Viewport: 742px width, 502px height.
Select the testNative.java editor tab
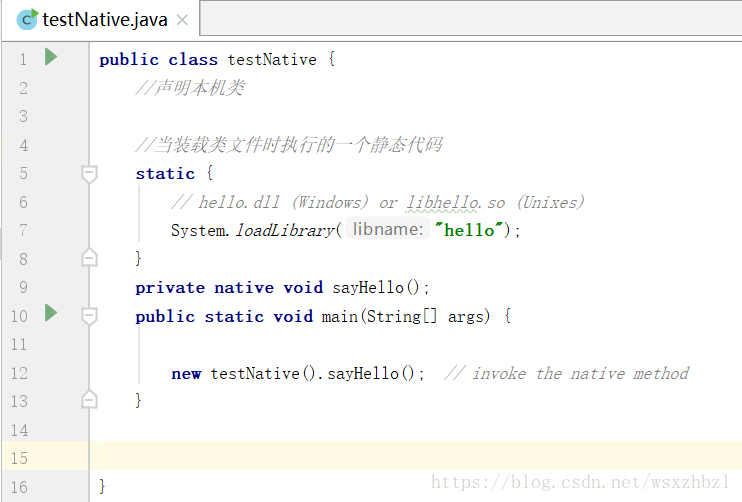[x=101, y=20]
